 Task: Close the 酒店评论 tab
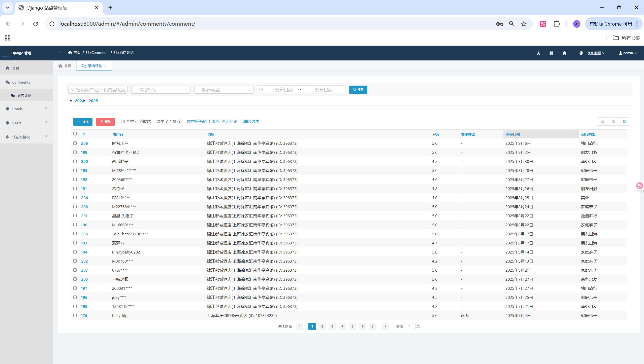pos(106,66)
